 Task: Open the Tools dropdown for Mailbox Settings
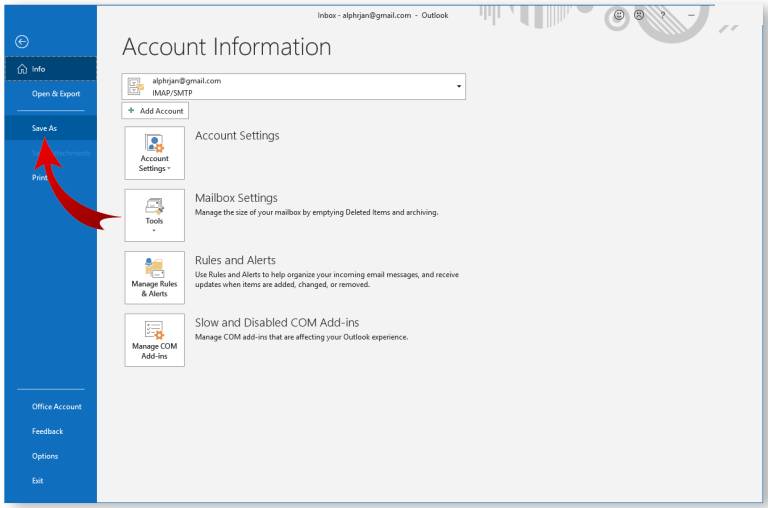point(154,216)
